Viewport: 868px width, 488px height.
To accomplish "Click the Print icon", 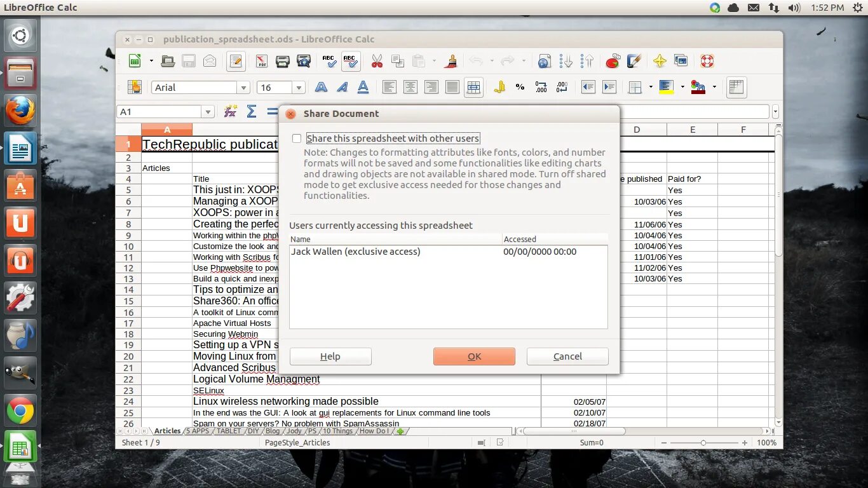I will point(283,61).
